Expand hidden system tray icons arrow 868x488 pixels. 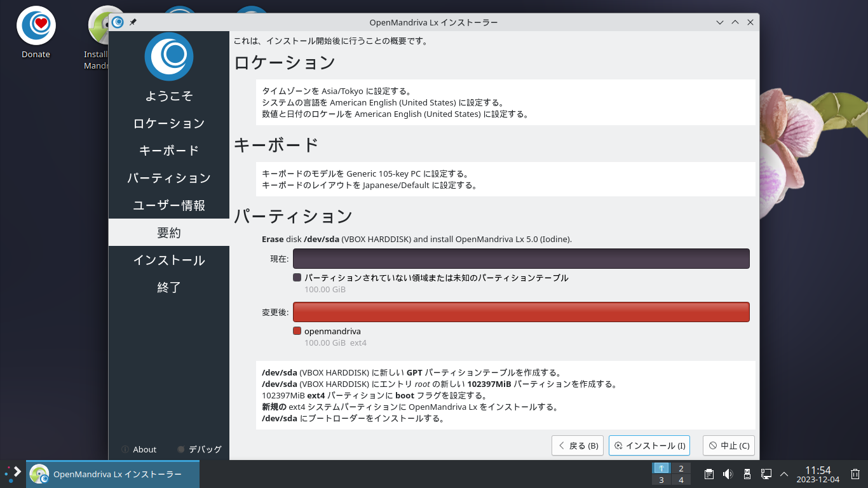coord(784,474)
